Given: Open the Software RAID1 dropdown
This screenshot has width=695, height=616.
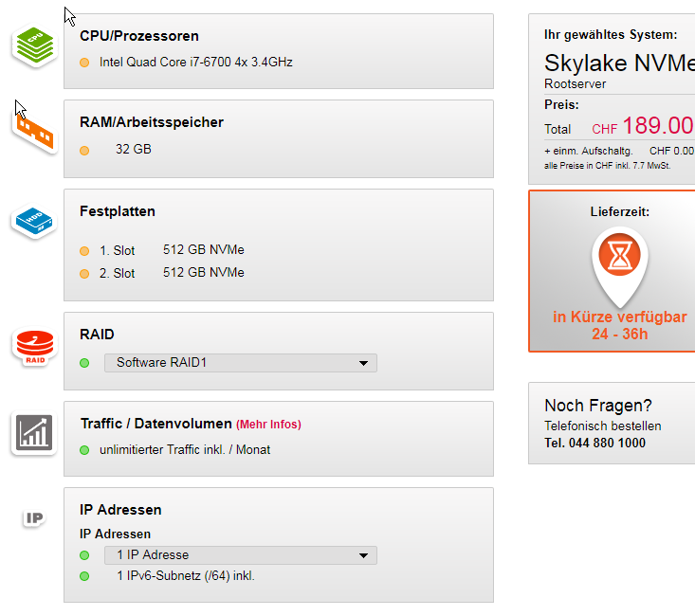Looking at the screenshot, I should tap(241, 363).
